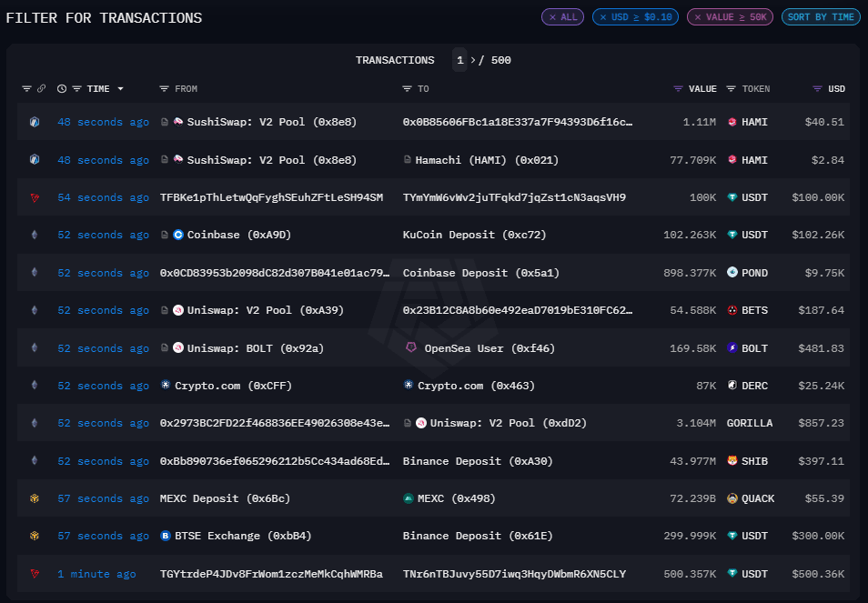The width and height of the screenshot is (868, 603).
Task: Click Crypto.com (0xCFF) logo icon
Action: pyautogui.click(x=165, y=385)
